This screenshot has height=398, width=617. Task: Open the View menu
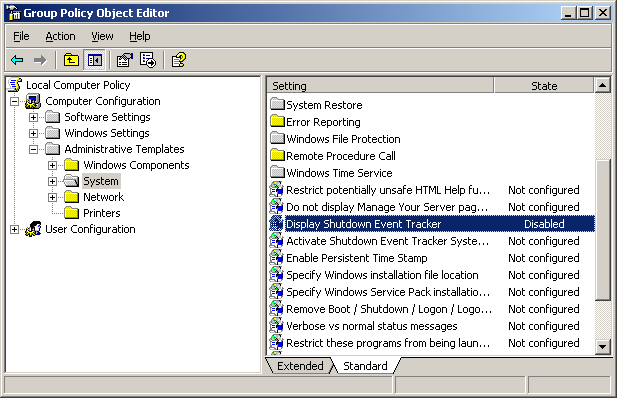[102, 36]
